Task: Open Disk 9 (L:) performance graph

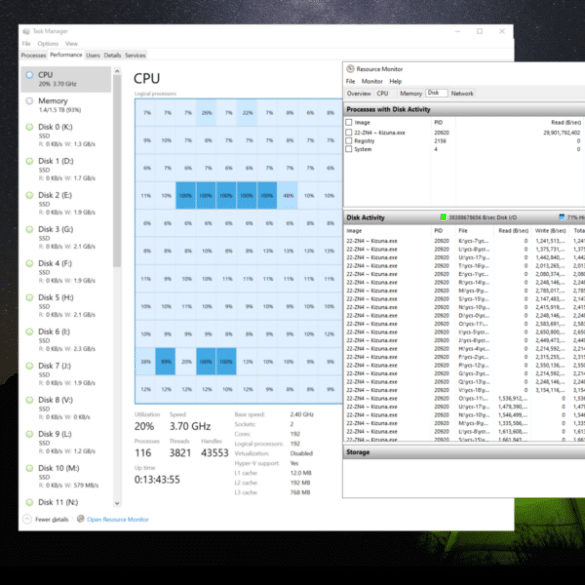Action: (66, 442)
